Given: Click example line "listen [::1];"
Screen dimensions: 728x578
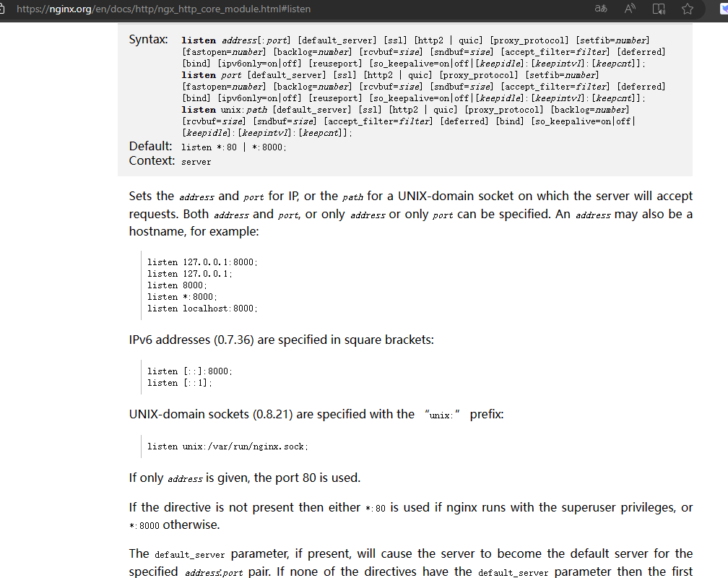Looking at the screenshot, I should tap(180, 383).
